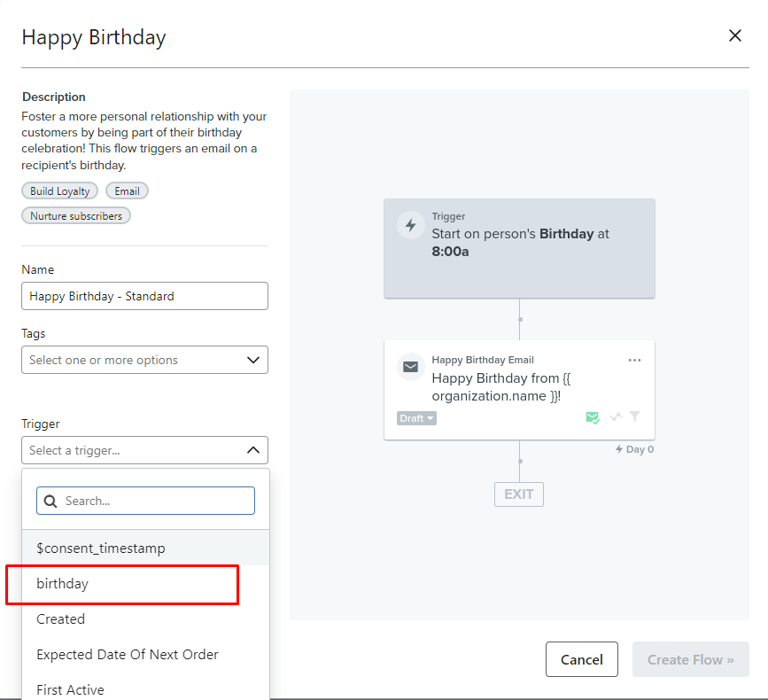768x700 pixels.
Task: Click the green smart sending envelope icon
Action: pyautogui.click(x=593, y=417)
